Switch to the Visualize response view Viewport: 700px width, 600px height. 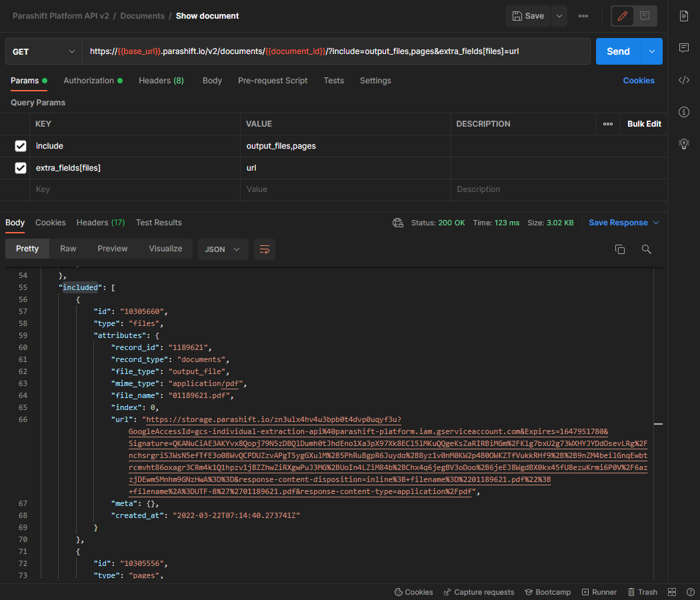pos(165,249)
